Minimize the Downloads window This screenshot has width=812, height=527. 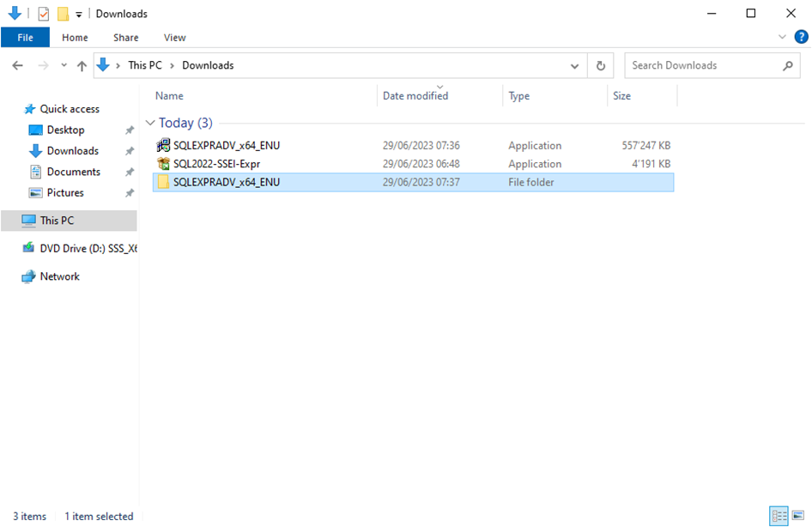[712, 14]
